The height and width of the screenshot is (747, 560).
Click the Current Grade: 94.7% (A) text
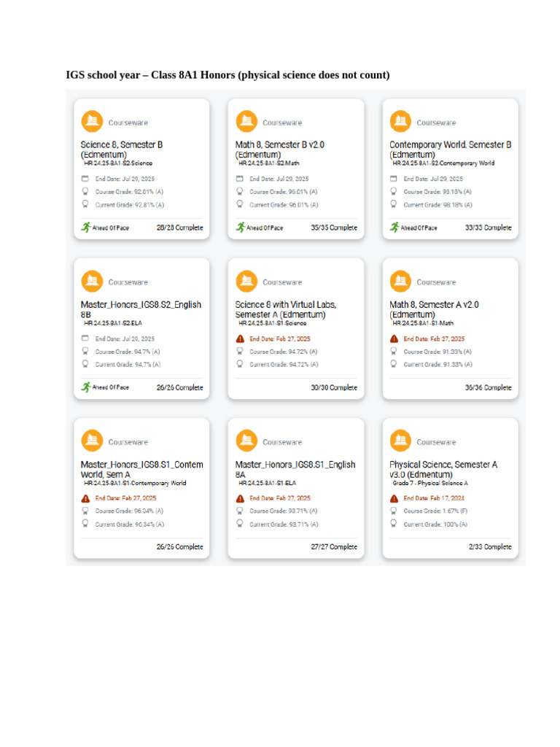pos(128,365)
